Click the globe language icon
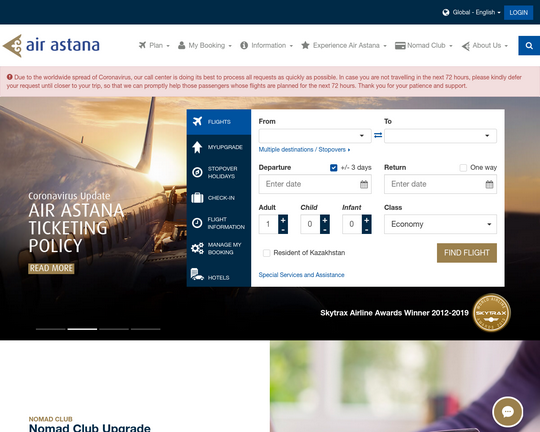This screenshot has width=540, height=432. (x=446, y=12)
